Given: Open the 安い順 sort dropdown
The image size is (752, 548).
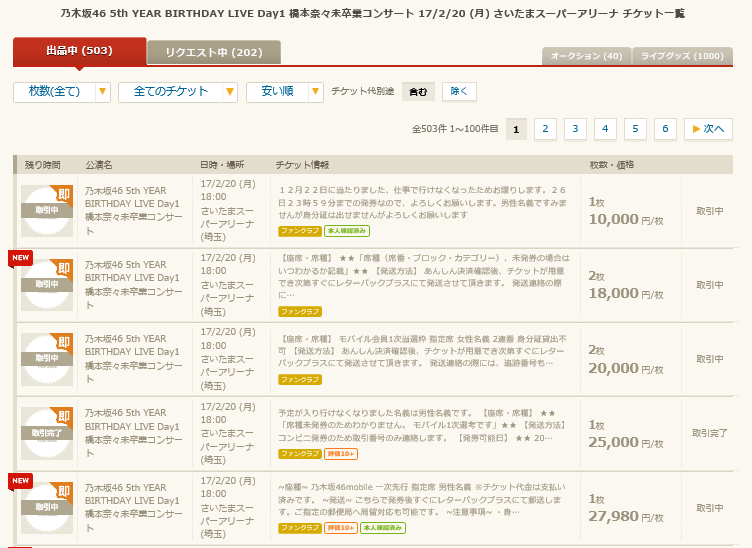Looking at the screenshot, I should 284,92.
